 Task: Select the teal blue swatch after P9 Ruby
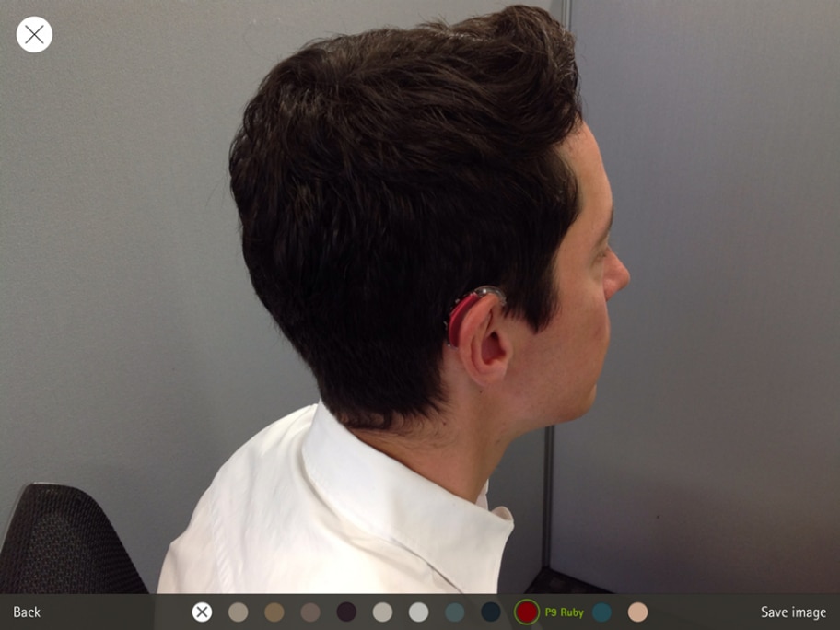[x=601, y=612]
